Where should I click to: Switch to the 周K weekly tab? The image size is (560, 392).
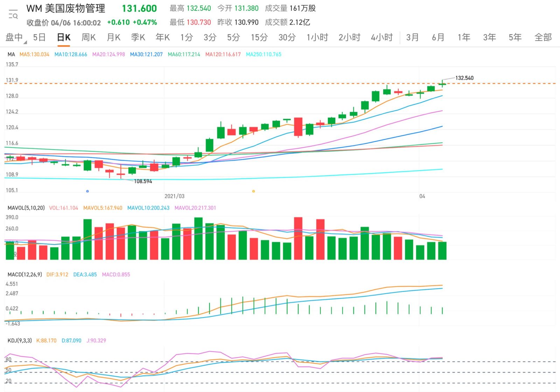click(x=89, y=37)
